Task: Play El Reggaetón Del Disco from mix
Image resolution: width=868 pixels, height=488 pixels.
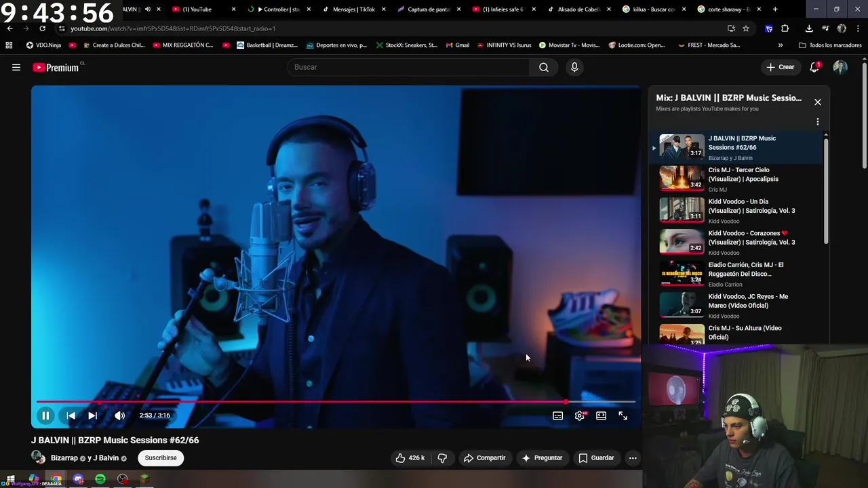Action: (741, 274)
